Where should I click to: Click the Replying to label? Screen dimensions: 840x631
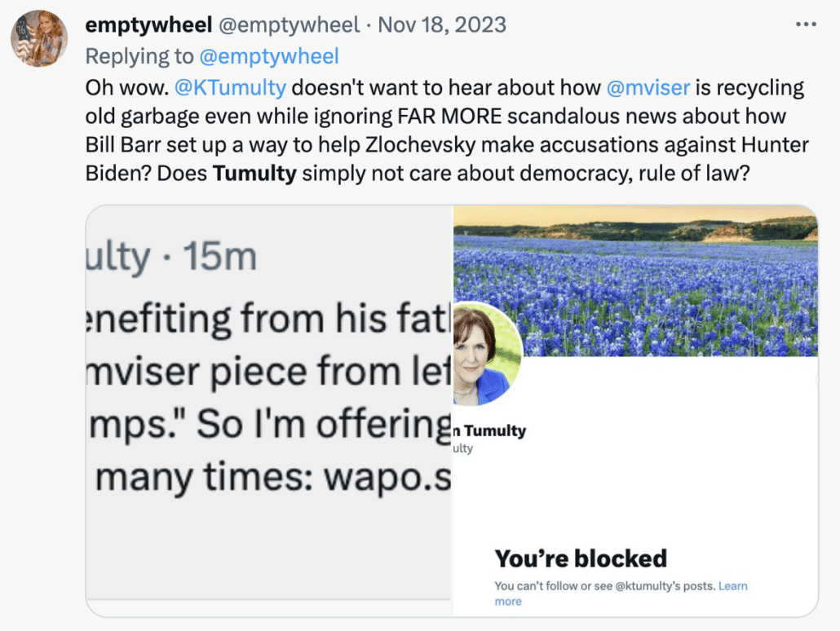coord(139,56)
